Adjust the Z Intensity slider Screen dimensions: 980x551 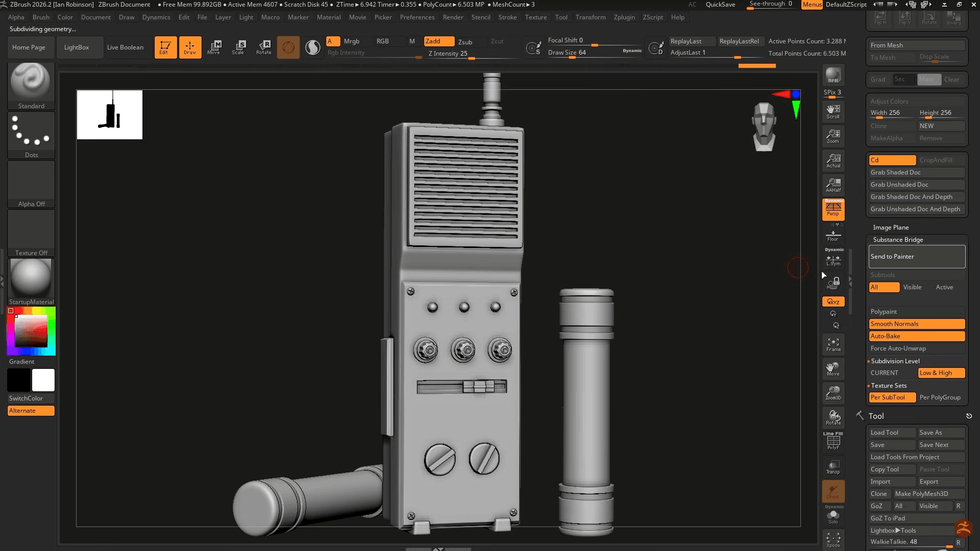(x=472, y=54)
